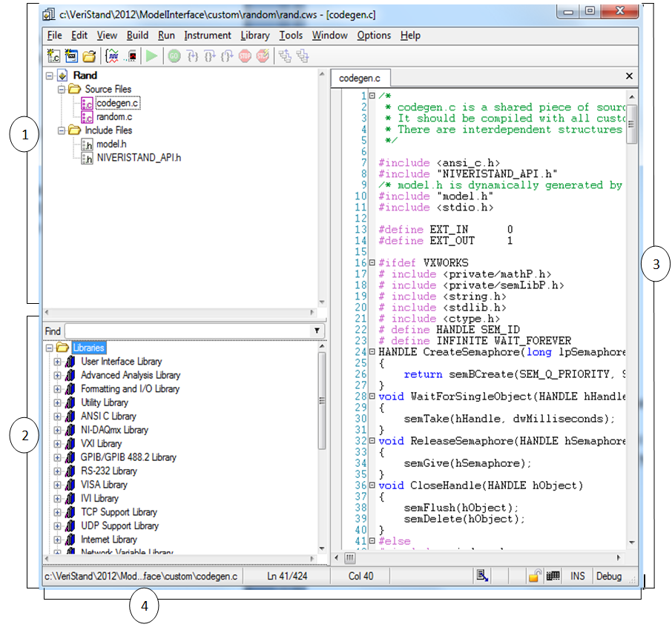Screen dimensions: 672x627
Task: Click the open folder toolbar icon
Action: [x=89, y=56]
